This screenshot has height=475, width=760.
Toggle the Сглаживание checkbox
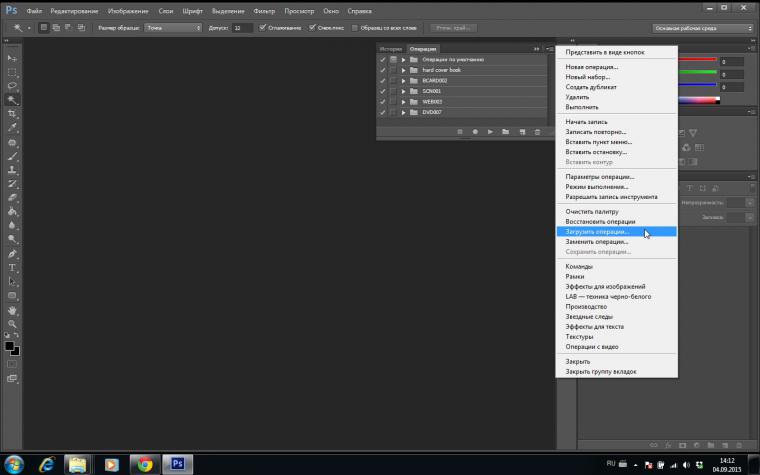[x=263, y=28]
